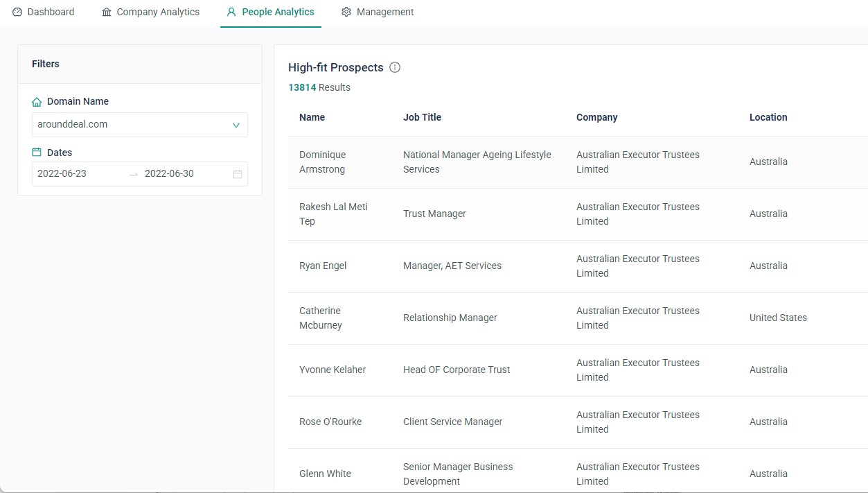This screenshot has width=868, height=493.
Task: Click the info icon beside High-fit Prospects
Action: pyautogui.click(x=395, y=67)
